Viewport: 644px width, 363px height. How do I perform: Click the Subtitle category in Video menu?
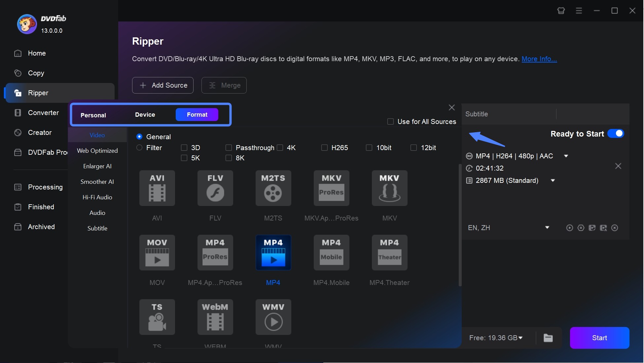click(x=97, y=227)
